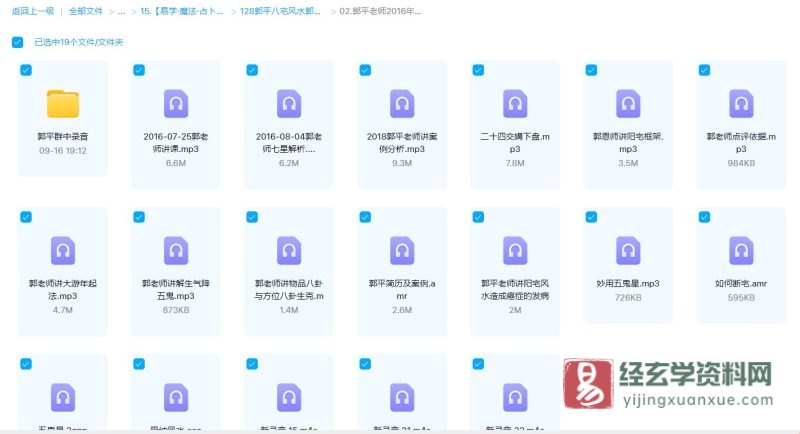Go to 15.【易学-魔法-占卜 breadcrumb folder
The height and width of the screenshot is (434, 800).
coord(183,11)
